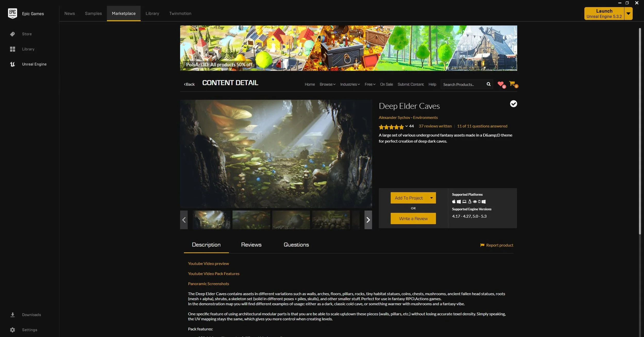644x337 pixels.
Task: Open the Browse dropdown menu
Action: tap(327, 84)
